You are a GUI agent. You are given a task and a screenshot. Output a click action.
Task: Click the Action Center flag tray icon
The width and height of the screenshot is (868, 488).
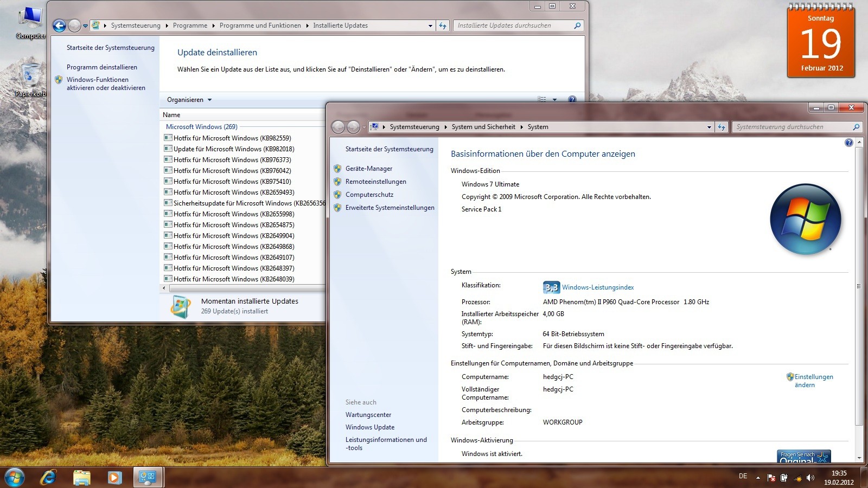click(x=771, y=478)
